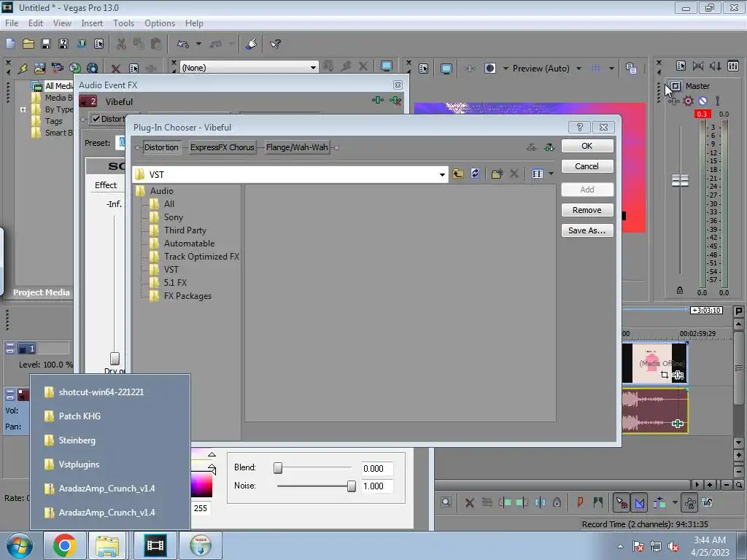This screenshot has width=747, height=560.
Task: Click the Split Screen View icon in preview
Action: pos(489,69)
